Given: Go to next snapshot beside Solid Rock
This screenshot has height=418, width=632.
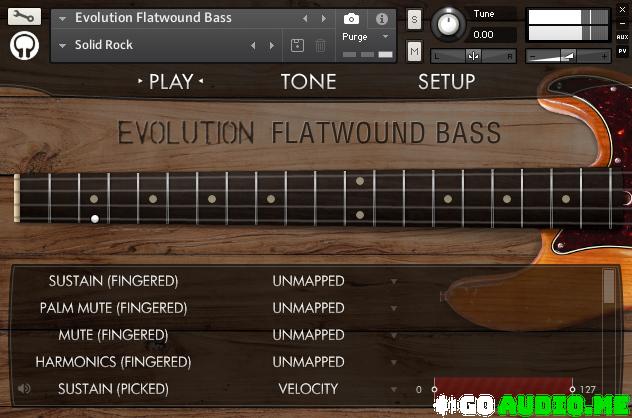Looking at the screenshot, I should pyautogui.click(x=272, y=45).
